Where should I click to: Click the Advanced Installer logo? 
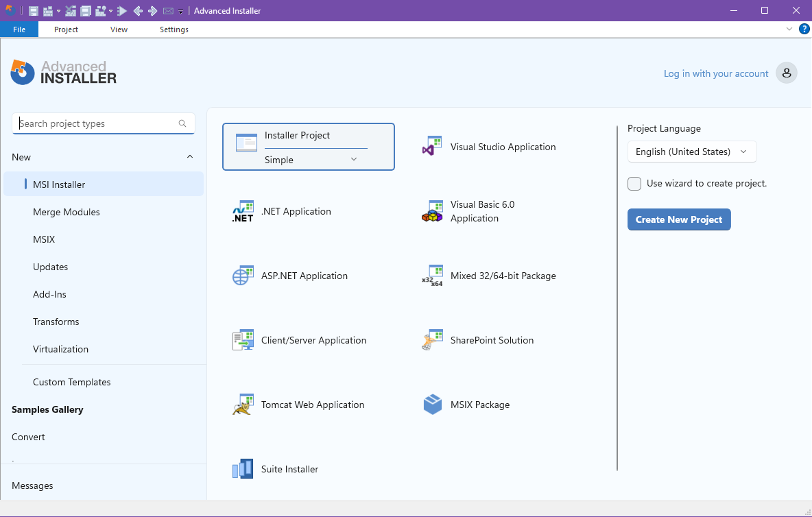point(64,73)
